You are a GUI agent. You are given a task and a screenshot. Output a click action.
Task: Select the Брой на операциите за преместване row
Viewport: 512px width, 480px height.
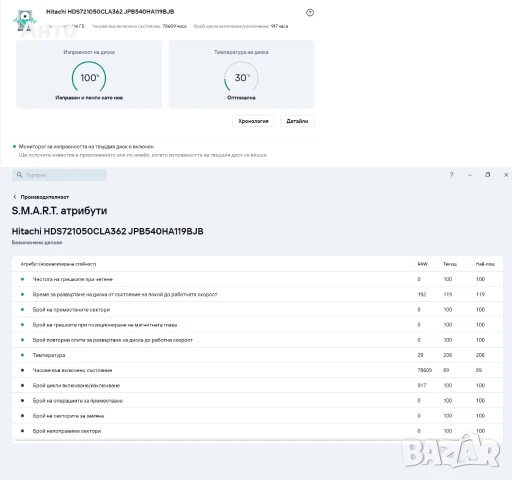(x=257, y=401)
